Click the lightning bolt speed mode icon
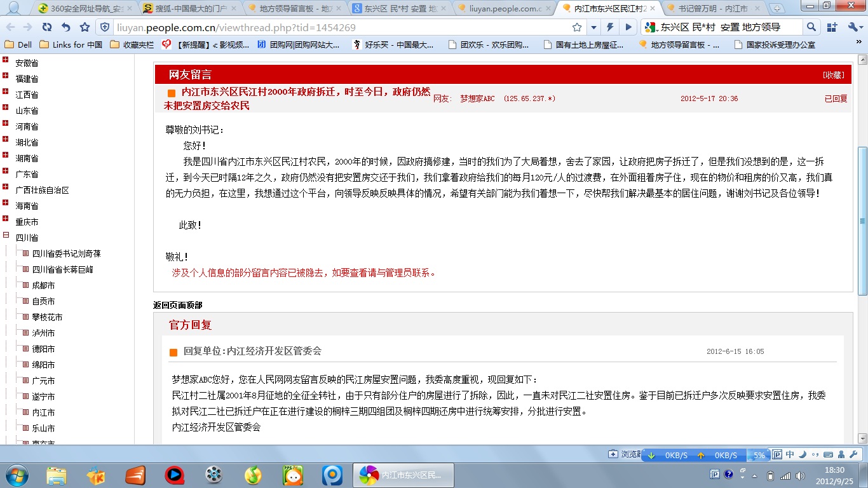The image size is (868, 488). (611, 27)
